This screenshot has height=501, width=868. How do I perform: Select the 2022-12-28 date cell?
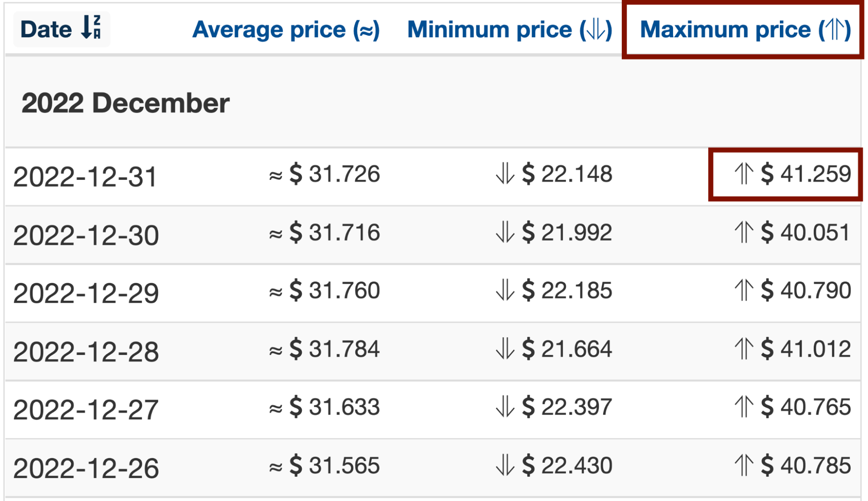coord(86,352)
